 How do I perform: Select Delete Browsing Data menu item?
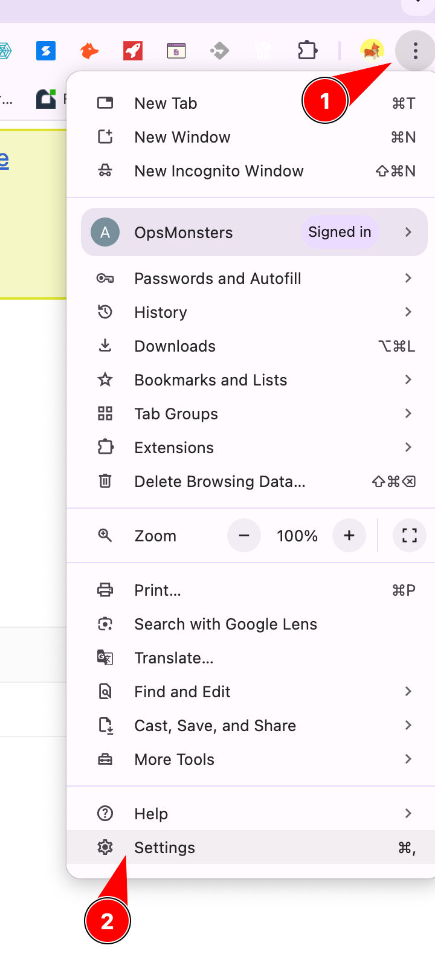[x=220, y=482]
